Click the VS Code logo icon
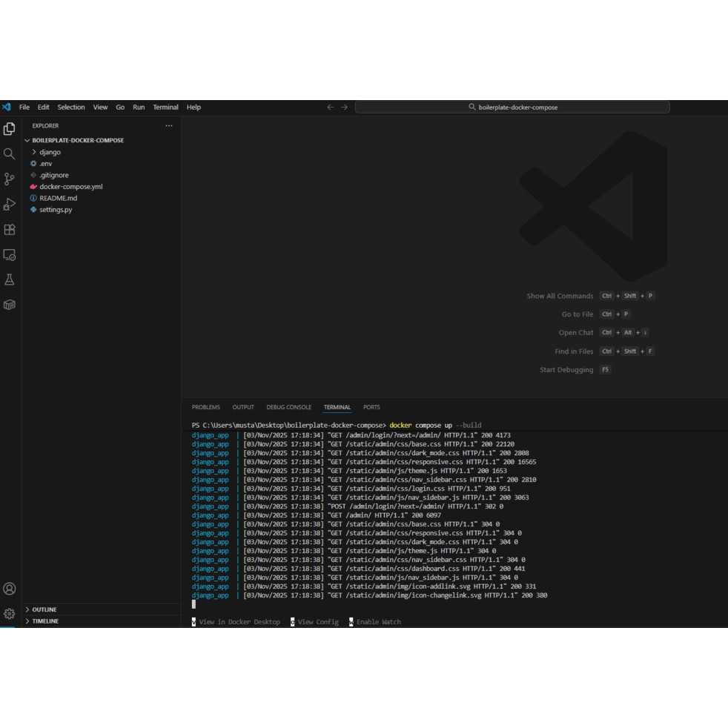 (7, 107)
